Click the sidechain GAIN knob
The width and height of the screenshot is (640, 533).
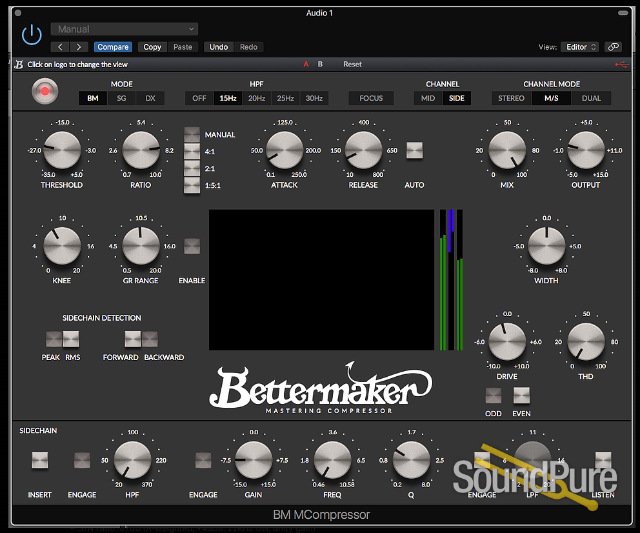(x=253, y=460)
